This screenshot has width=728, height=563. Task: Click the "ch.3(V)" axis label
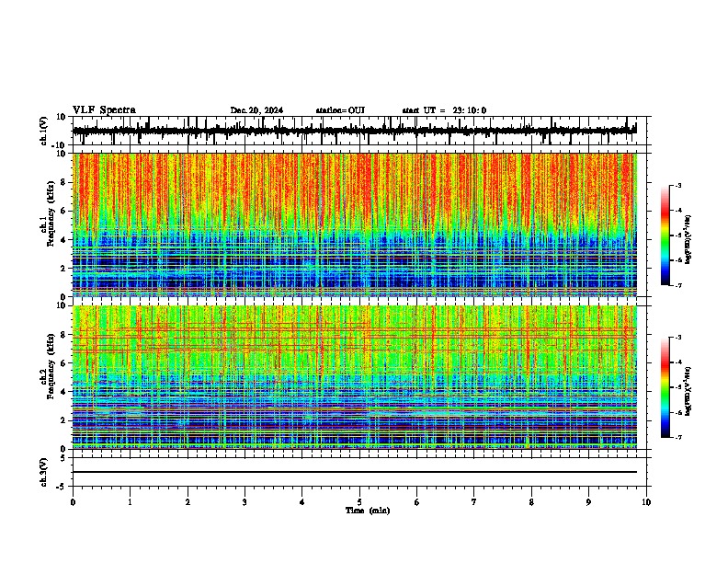[x=44, y=472]
